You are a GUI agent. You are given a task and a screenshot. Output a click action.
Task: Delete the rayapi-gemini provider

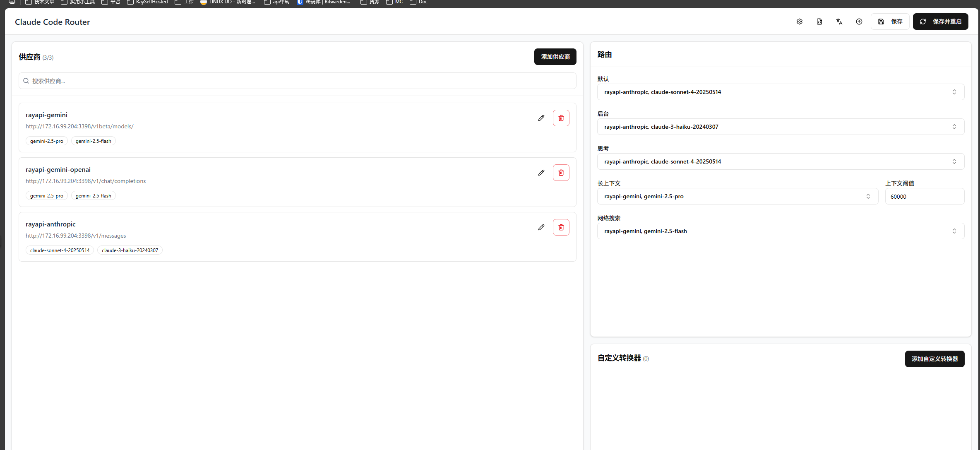click(561, 118)
